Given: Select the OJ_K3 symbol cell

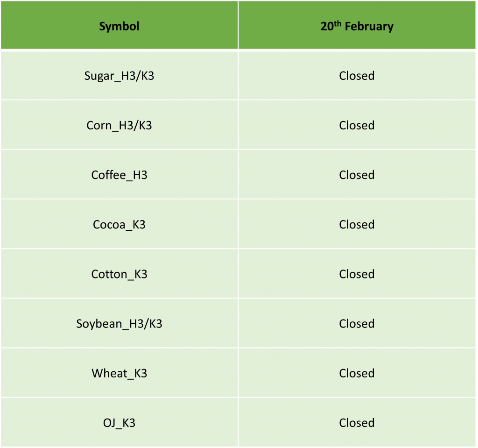Looking at the screenshot, I should coord(119,423).
